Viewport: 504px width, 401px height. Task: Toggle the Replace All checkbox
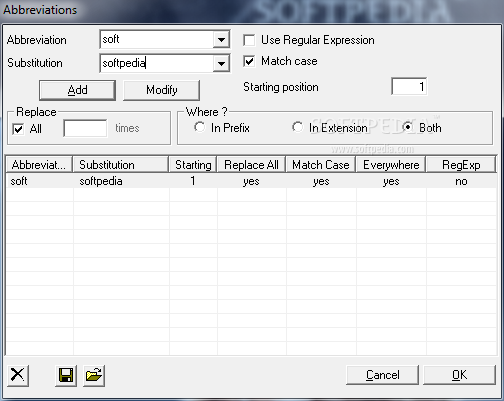tap(18, 129)
